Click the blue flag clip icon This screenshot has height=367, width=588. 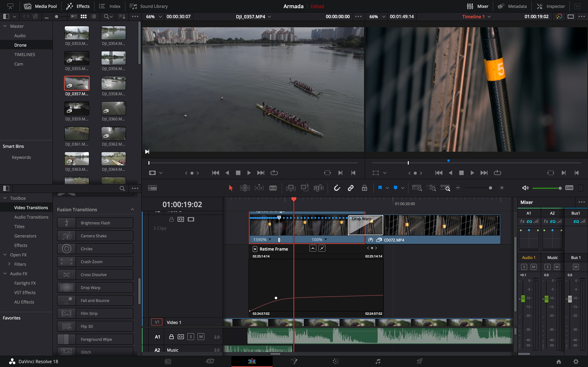pos(380,188)
